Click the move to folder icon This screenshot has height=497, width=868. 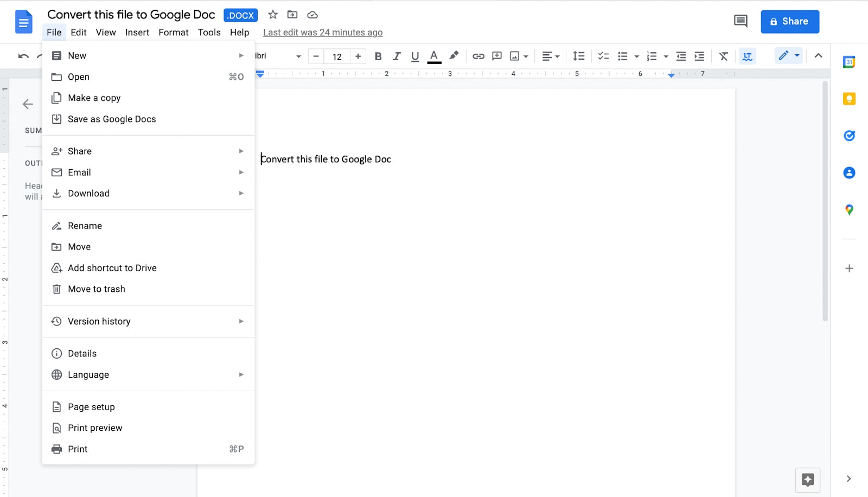[292, 15]
